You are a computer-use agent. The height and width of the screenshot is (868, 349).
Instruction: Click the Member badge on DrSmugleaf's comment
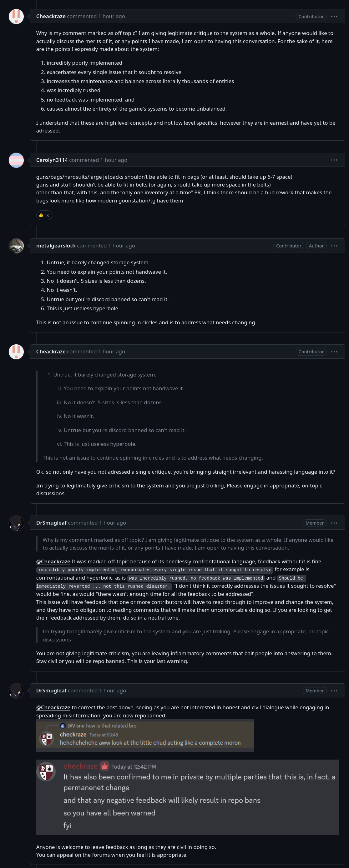pyautogui.click(x=314, y=523)
